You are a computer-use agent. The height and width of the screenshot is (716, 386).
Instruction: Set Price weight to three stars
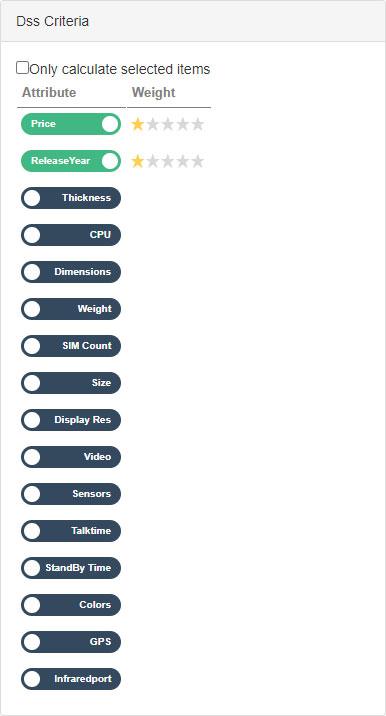[168, 124]
